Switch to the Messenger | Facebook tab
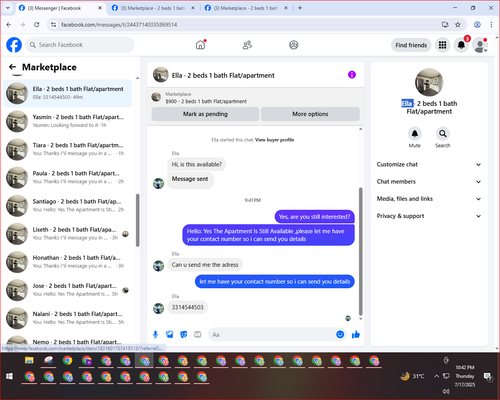Image resolution: width=500 pixels, height=400 pixels. click(x=60, y=8)
